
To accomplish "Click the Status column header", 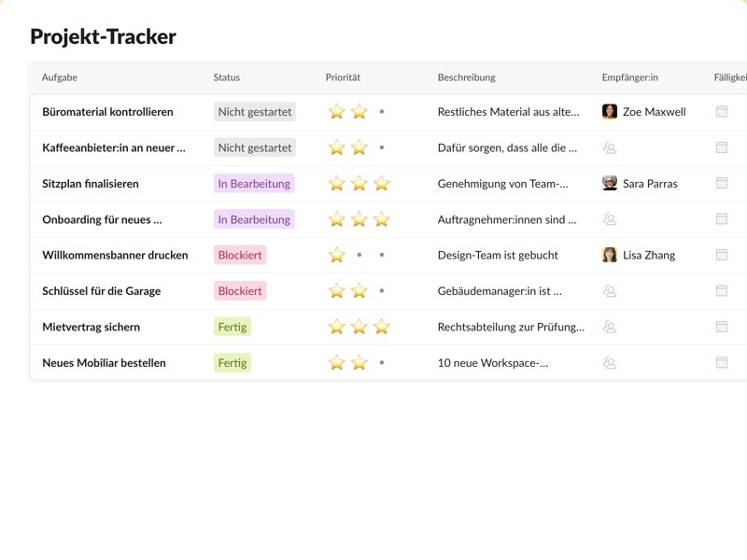I will pos(227,77).
